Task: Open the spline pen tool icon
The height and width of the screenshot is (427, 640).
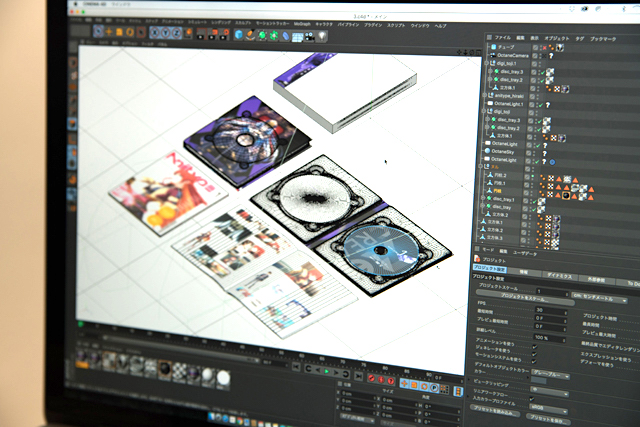Action: point(250,36)
